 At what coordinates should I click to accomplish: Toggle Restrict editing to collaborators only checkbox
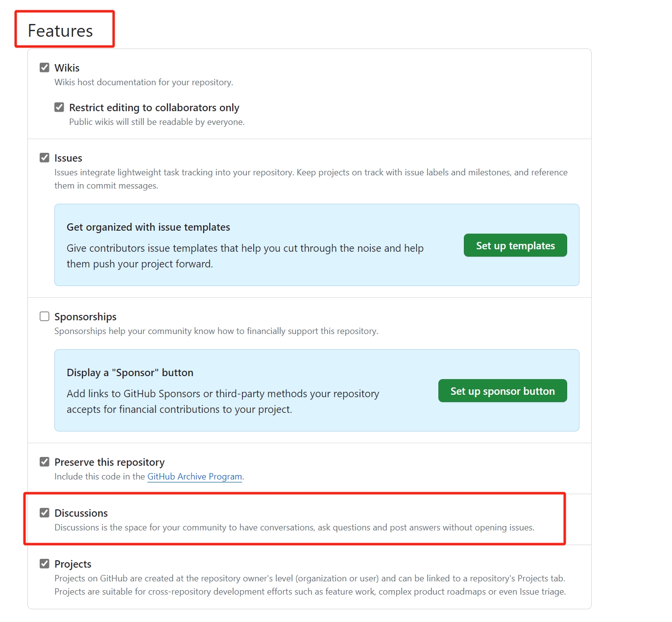59,107
